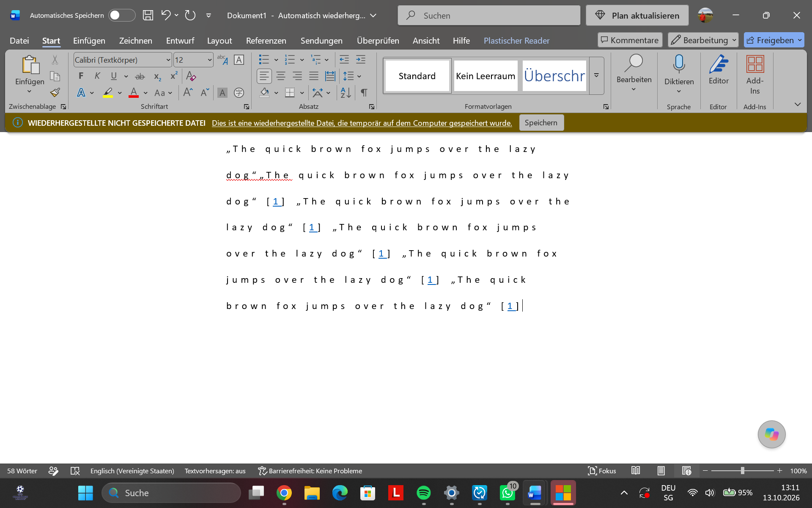812x508 pixels.
Task: Click the Undo arrow
Action: coord(166,16)
